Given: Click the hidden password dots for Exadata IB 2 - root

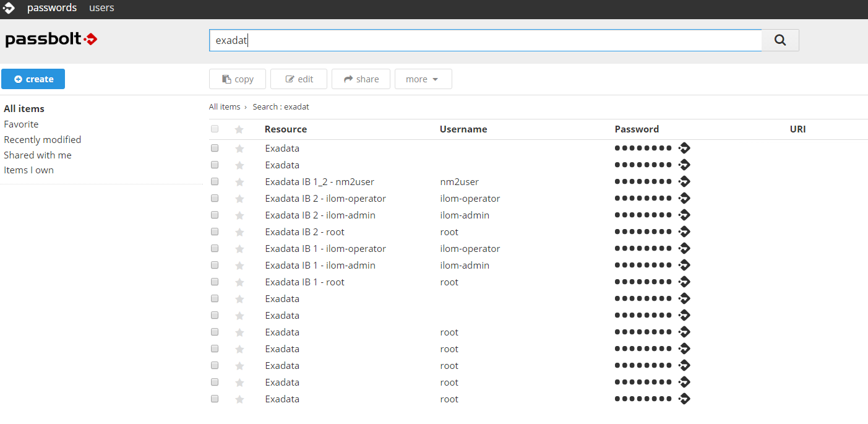Looking at the screenshot, I should [643, 231].
